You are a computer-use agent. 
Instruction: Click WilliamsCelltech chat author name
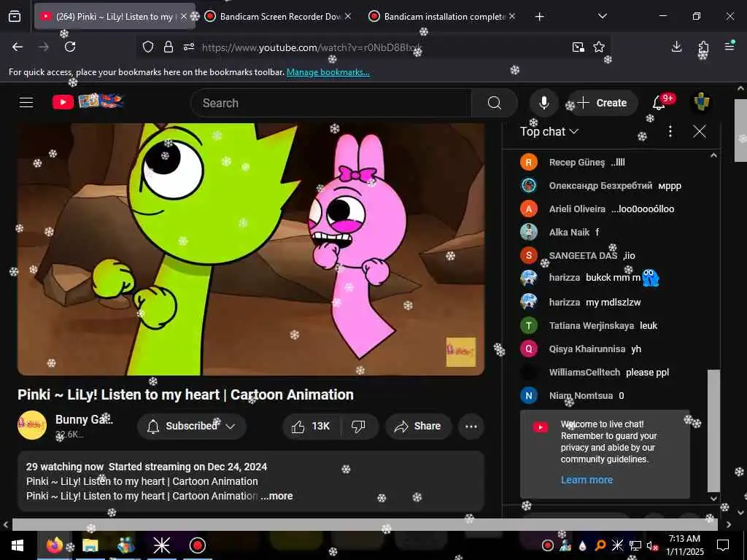point(584,373)
